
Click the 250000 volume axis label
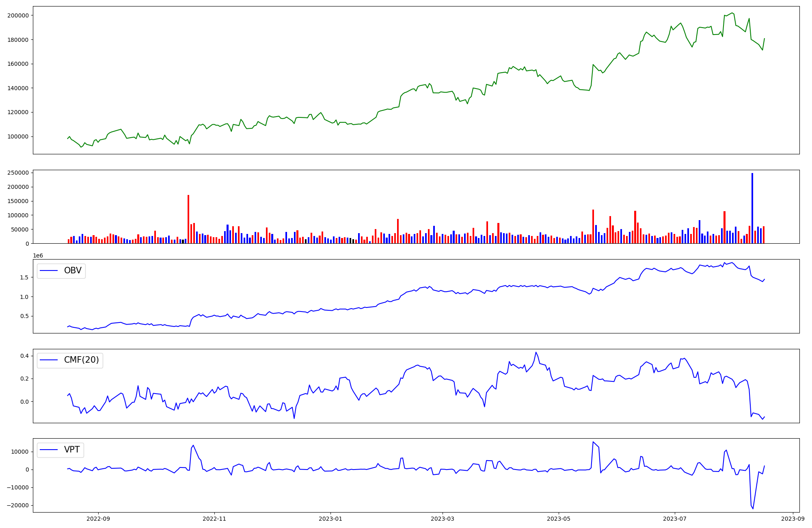point(18,173)
